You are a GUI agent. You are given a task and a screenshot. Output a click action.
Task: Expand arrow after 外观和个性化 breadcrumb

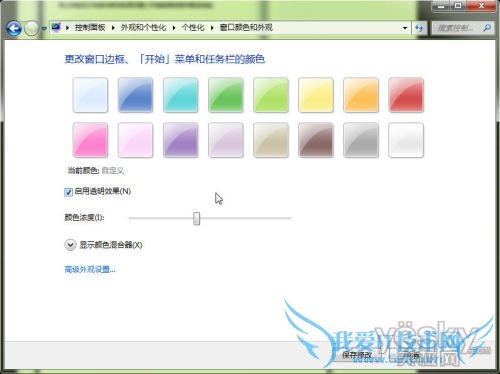[x=174, y=28]
